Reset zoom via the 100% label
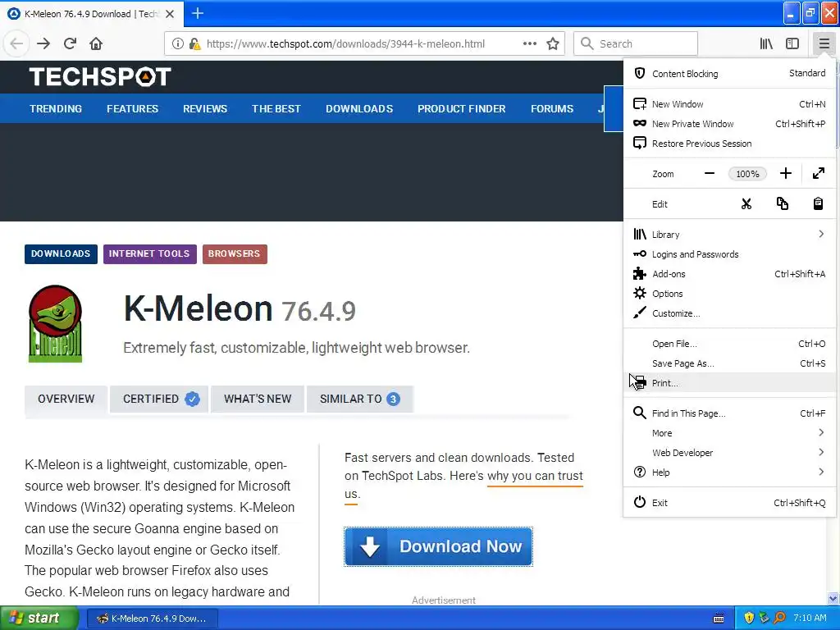The width and height of the screenshot is (840, 630). pos(747,174)
